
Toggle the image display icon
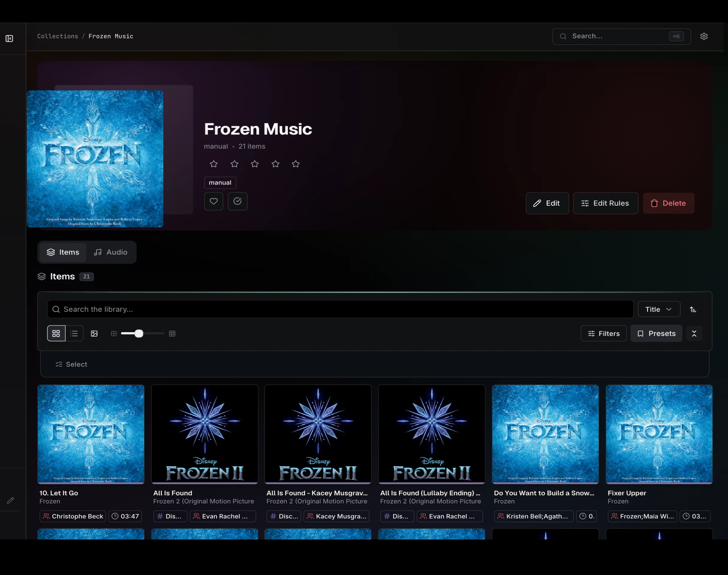coord(94,333)
